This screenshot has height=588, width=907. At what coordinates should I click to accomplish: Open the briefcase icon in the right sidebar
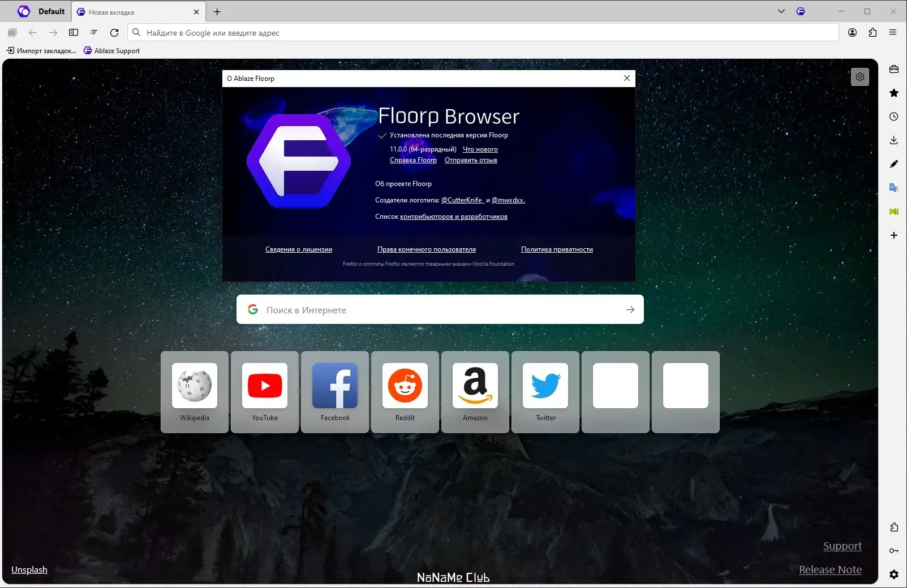click(894, 69)
